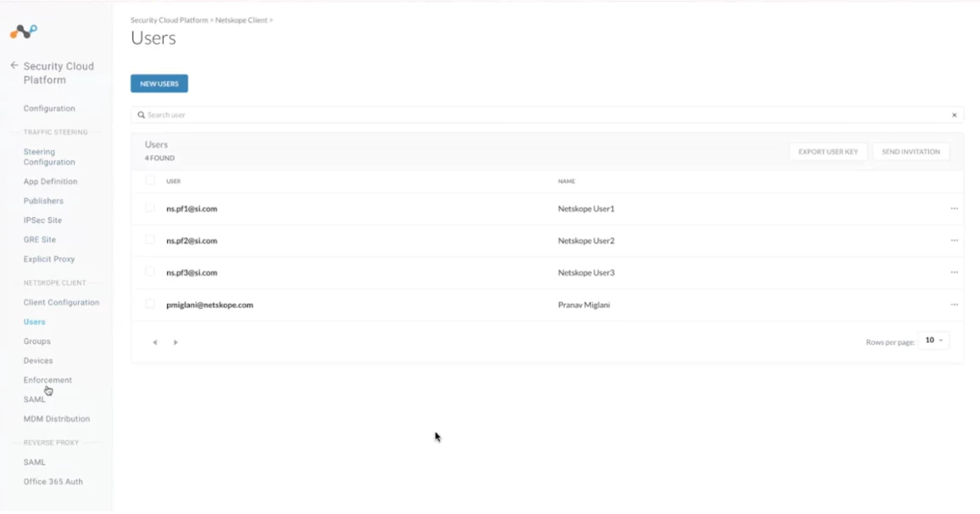
Task: Open Client Configuration in the sidebar
Action: pos(61,303)
